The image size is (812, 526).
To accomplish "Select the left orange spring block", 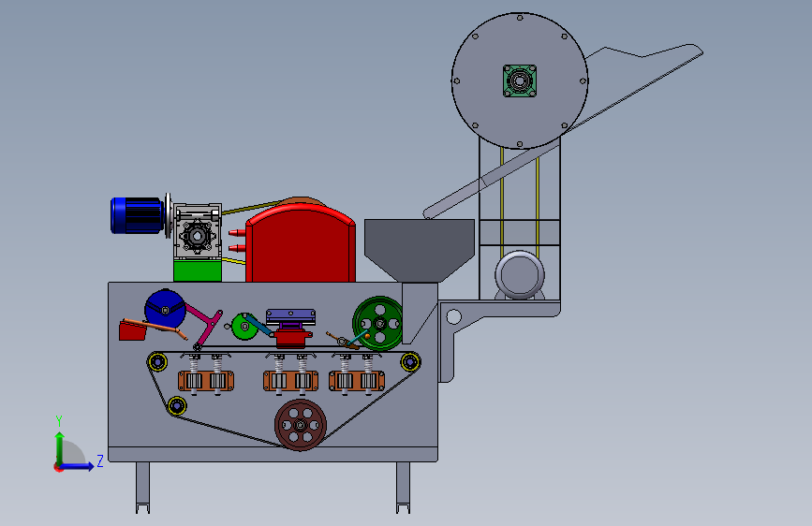I will coord(206,381).
